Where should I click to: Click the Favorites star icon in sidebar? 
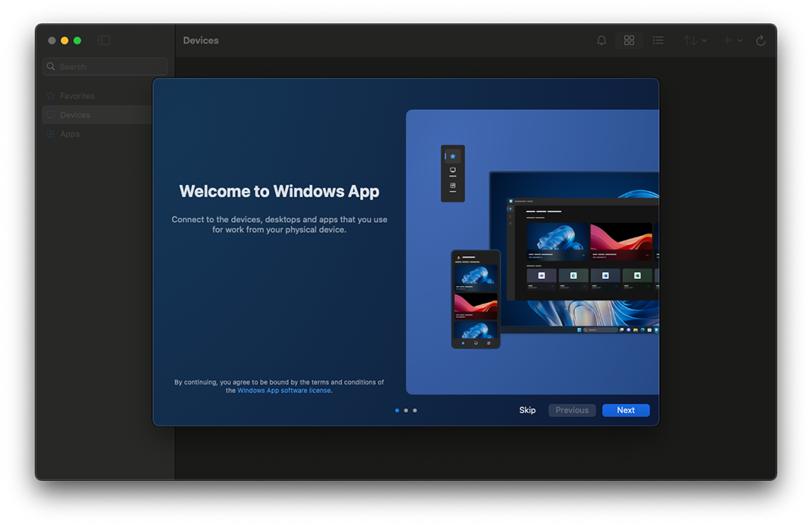coord(50,96)
